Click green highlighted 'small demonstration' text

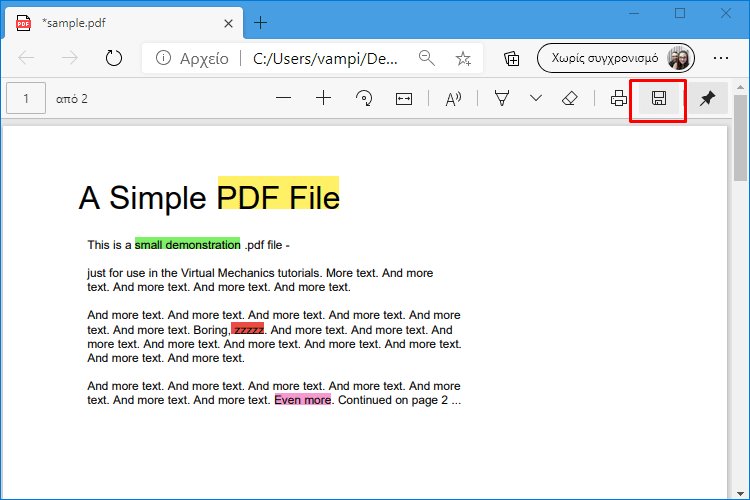[x=188, y=244]
